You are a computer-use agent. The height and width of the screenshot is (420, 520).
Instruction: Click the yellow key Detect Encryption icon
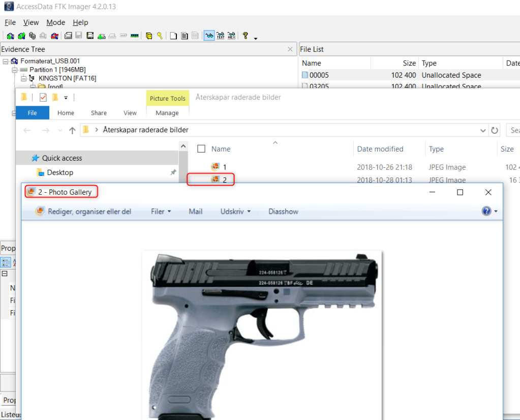(x=160, y=36)
